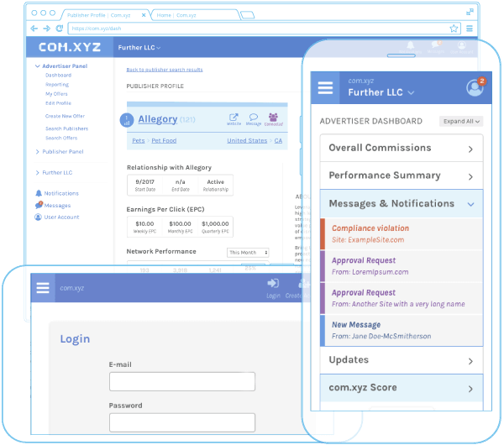Expand the com.xyz Score section
This screenshot has width=504, height=445.
click(402, 388)
